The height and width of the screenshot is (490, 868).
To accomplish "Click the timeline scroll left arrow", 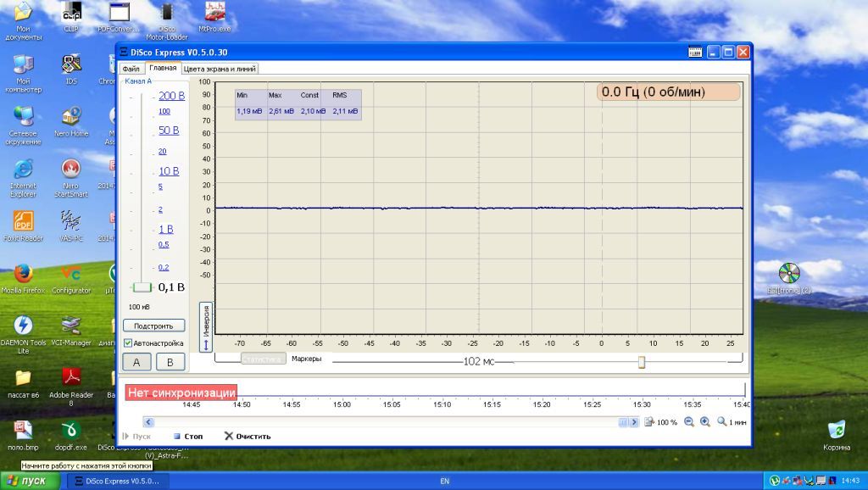I will (148, 422).
